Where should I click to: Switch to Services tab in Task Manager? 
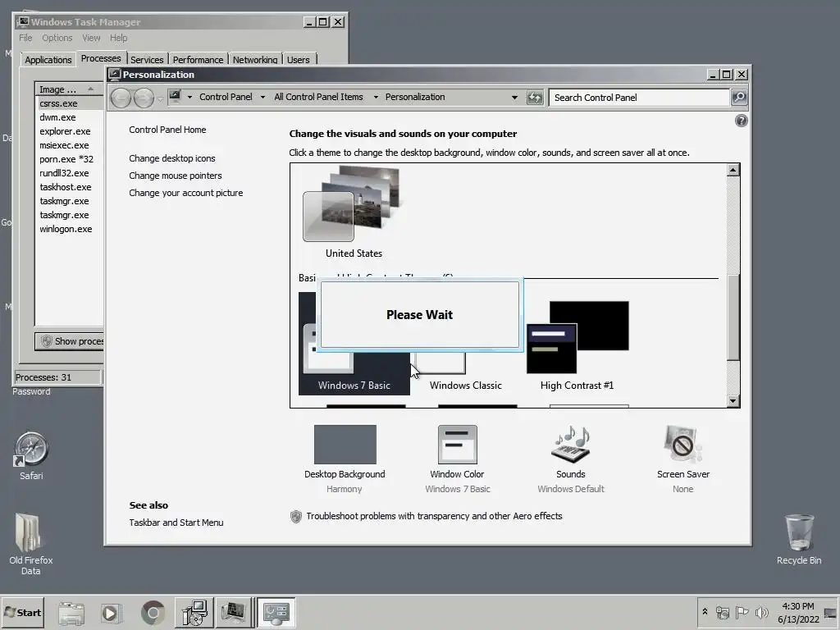point(147,59)
